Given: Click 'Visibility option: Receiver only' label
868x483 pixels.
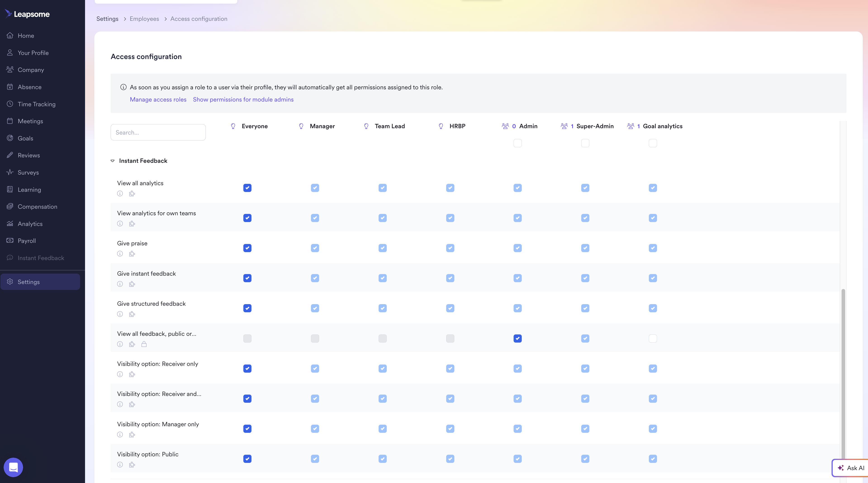Looking at the screenshot, I should tap(158, 364).
